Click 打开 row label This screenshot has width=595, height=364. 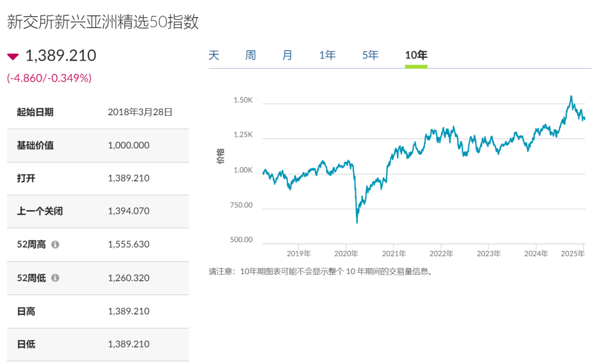point(26,178)
